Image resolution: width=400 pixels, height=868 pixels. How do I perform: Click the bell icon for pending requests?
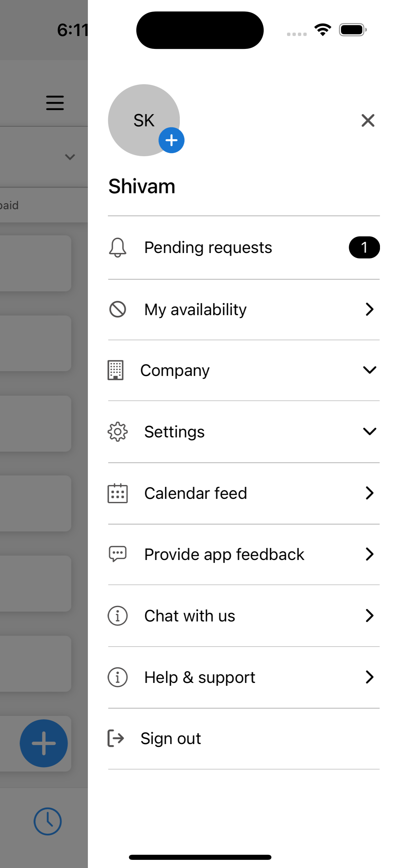point(117,247)
